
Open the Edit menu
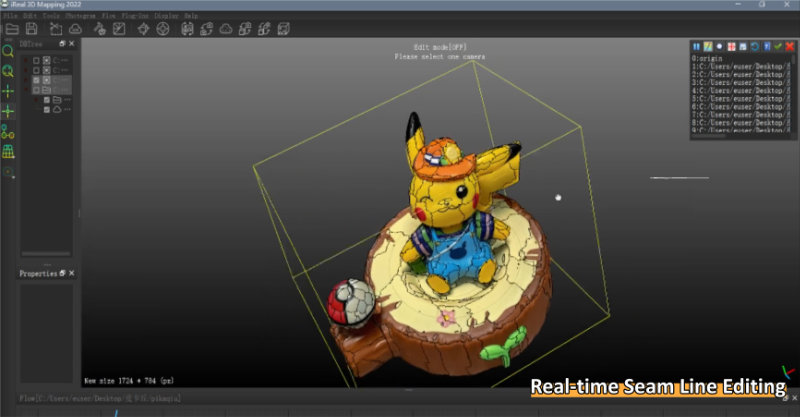[x=30, y=16]
